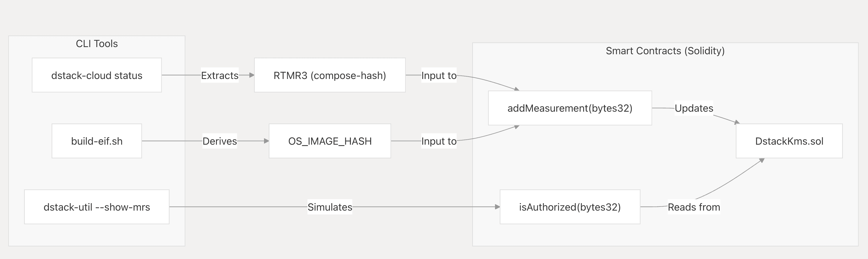Viewport: 868px width, 259px height.
Task: Click the Input to label after RTMR3
Action: tap(439, 75)
